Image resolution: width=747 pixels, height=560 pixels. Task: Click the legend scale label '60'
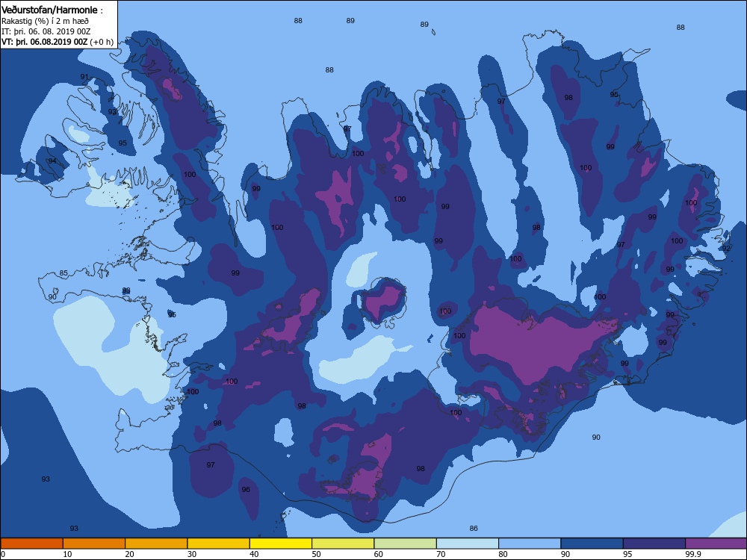click(x=379, y=554)
